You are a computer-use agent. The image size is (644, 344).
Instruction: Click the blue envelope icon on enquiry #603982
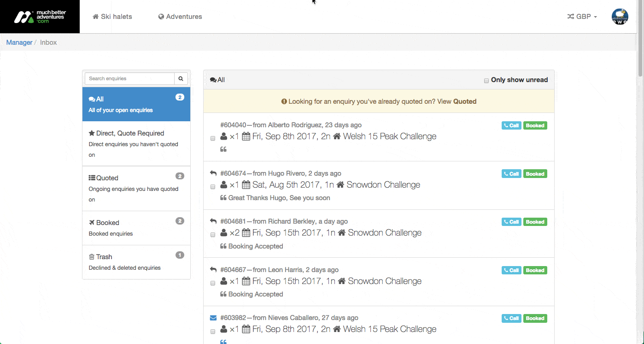(x=213, y=318)
